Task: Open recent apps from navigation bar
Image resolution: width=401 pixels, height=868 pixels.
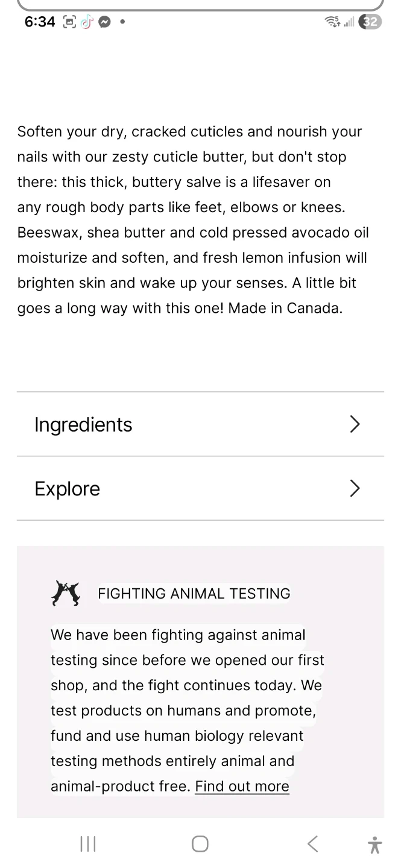Action: point(88,844)
